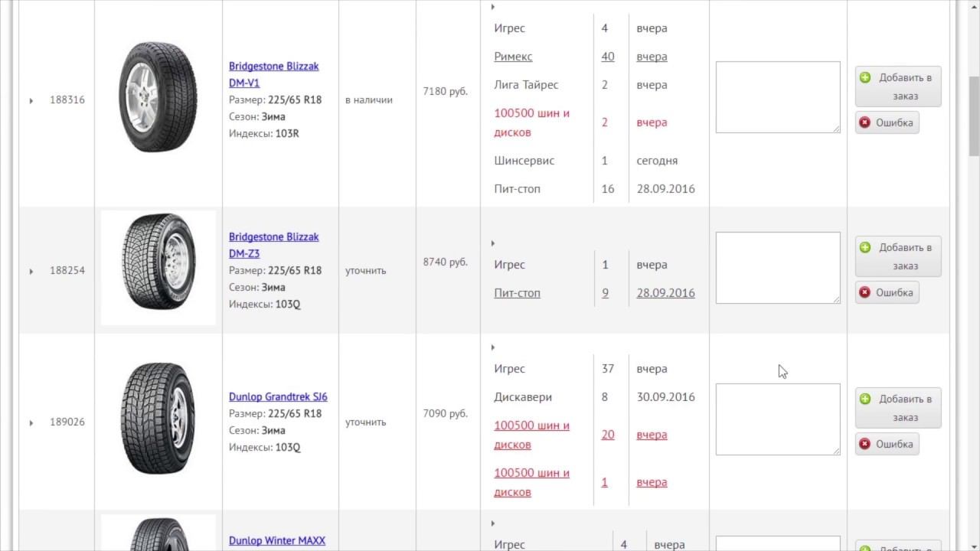This screenshot has width=980, height=551.
Task: Focus the comment box in Dunlop Grandtrek row
Action: click(778, 419)
